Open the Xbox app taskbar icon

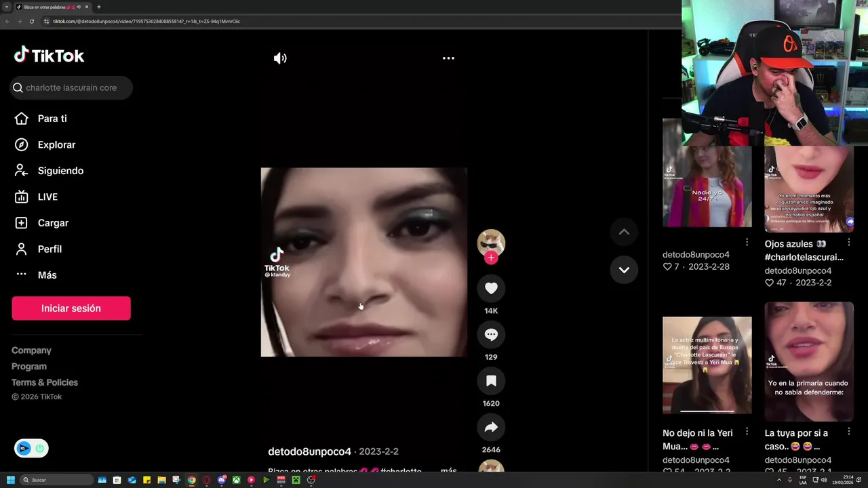236,480
